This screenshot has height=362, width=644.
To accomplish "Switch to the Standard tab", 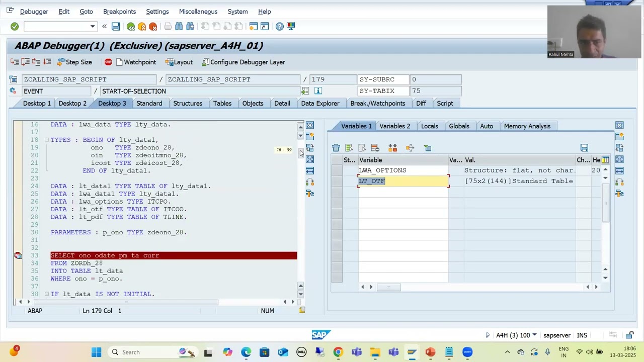I will 149,103.
